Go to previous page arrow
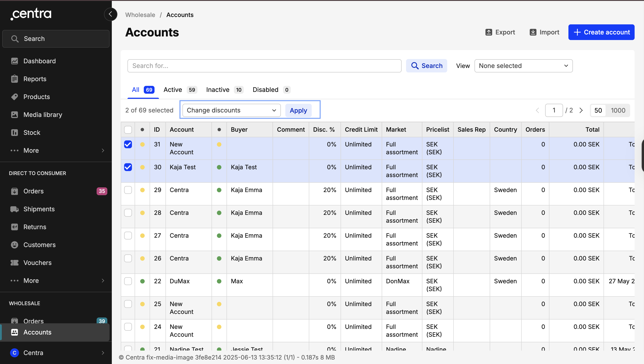Screen dimensions: 644x364 coord(538,110)
